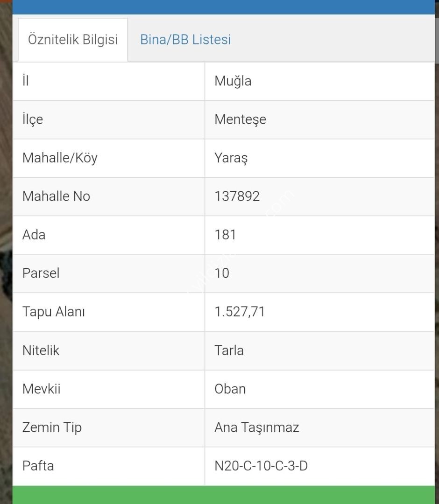Select Mahalle No value 137892
This screenshot has height=504, width=439.
coord(237,196)
